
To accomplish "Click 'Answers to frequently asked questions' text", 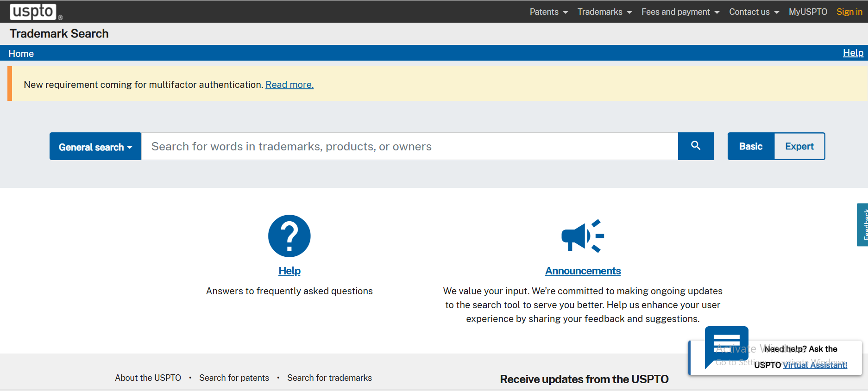I will click(x=289, y=291).
